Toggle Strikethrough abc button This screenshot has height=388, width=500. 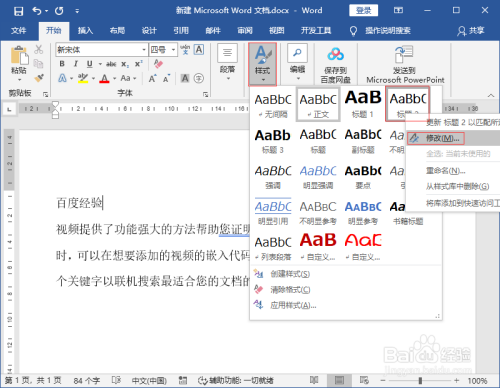click(111, 64)
